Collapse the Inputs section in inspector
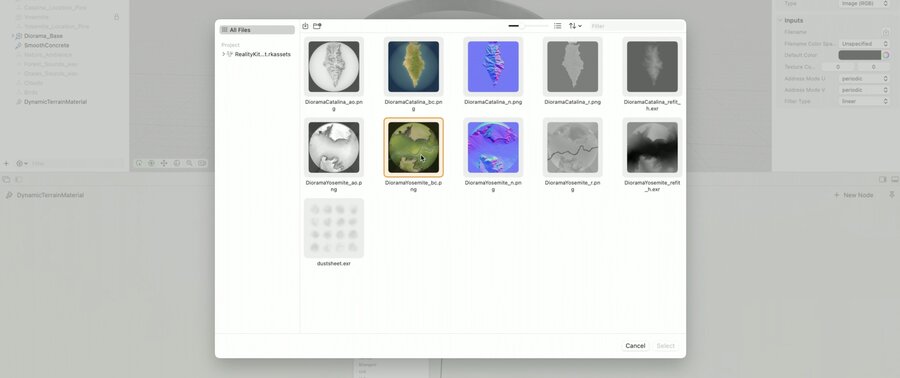Viewport: 900px width, 378px height. (x=779, y=21)
